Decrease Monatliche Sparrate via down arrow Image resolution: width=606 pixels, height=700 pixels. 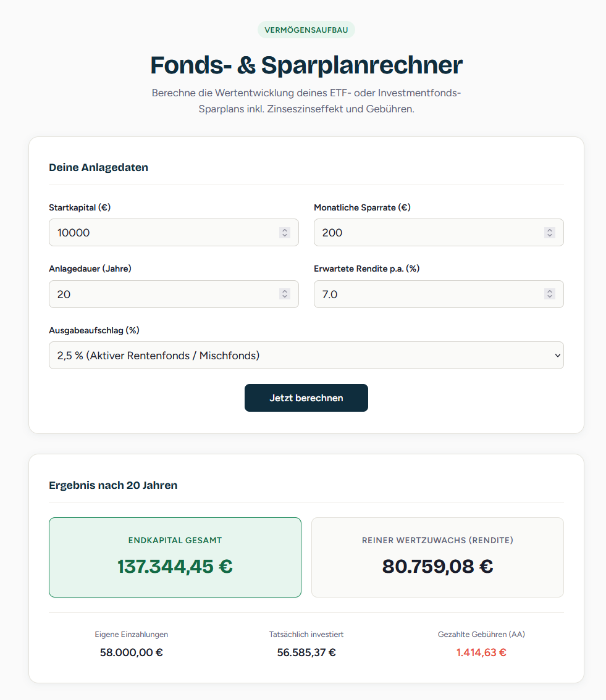pyautogui.click(x=549, y=235)
